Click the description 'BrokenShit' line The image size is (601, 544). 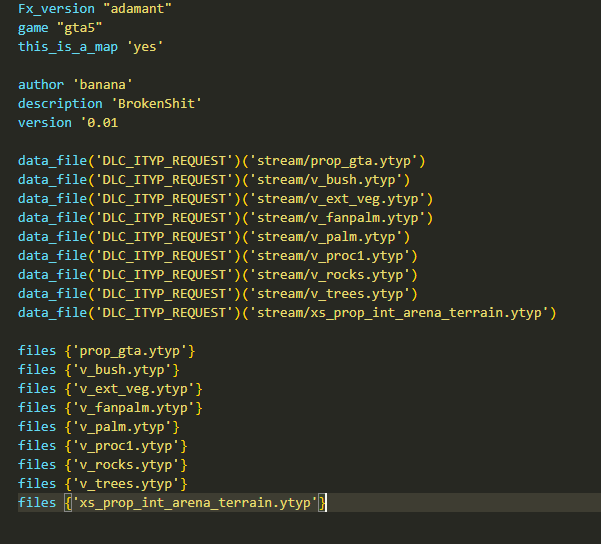110,104
